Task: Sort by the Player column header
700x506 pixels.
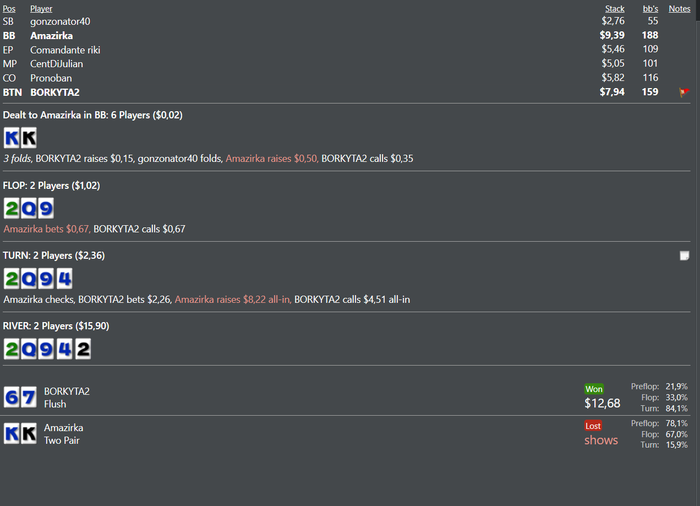Action: click(41, 8)
